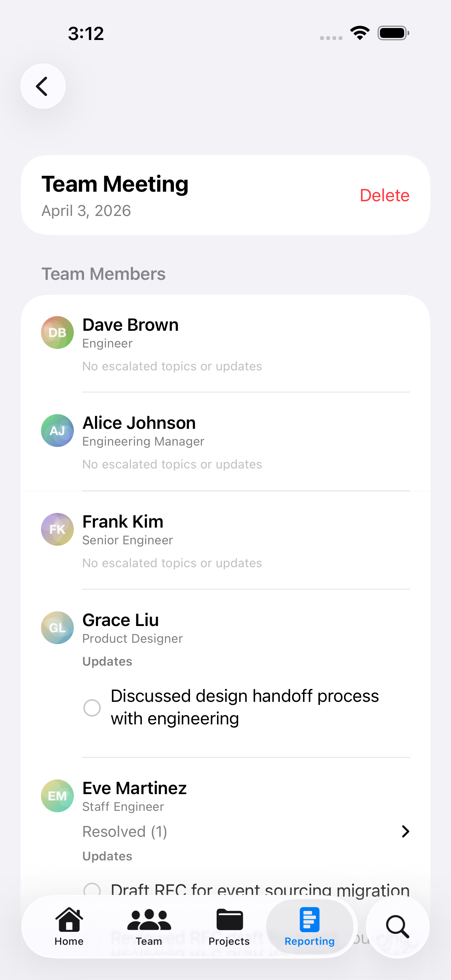Tap Dave Brown's no escalated topics text
451x980 pixels.
[x=172, y=366]
